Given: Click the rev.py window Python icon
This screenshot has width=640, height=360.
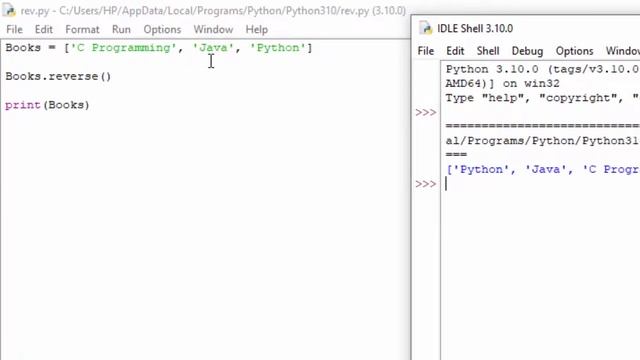Looking at the screenshot, I should coord(9,10).
